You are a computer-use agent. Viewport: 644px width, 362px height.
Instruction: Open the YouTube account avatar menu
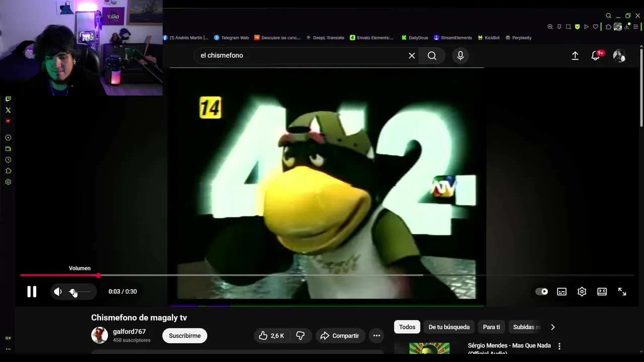tap(619, 55)
